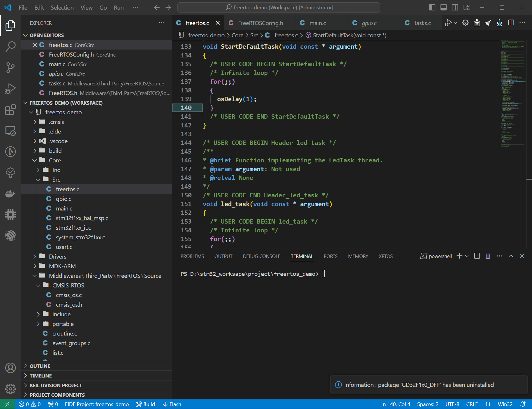Viewport: 532px width, 409px height.
Task: Open the Extensions view
Action: (x=10, y=110)
